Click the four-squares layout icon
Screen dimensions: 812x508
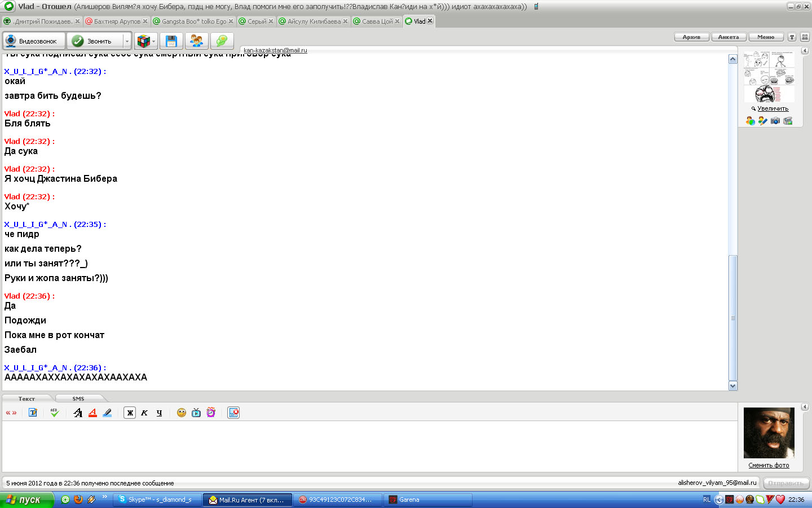805,37
